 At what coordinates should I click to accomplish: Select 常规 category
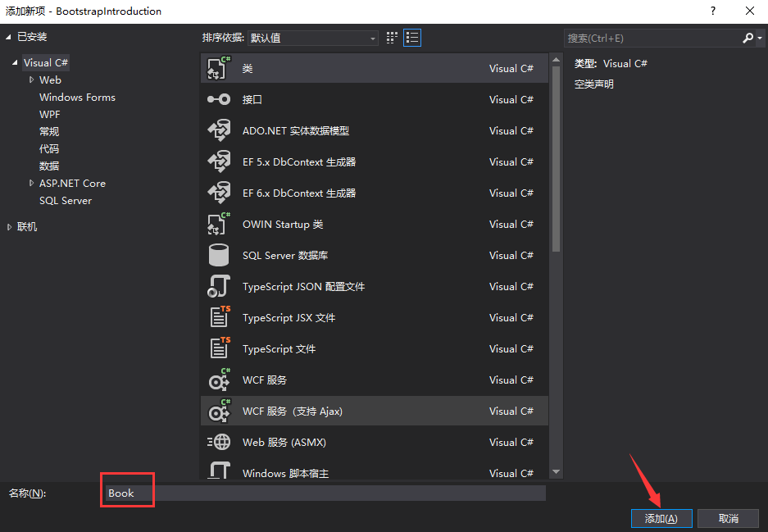point(49,131)
